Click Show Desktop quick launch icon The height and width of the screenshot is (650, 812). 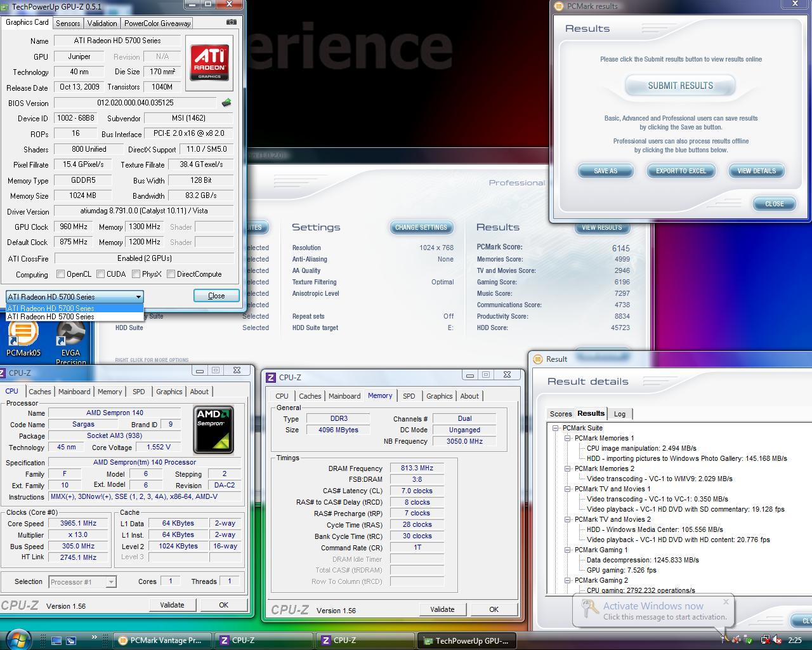click(56, 640)
